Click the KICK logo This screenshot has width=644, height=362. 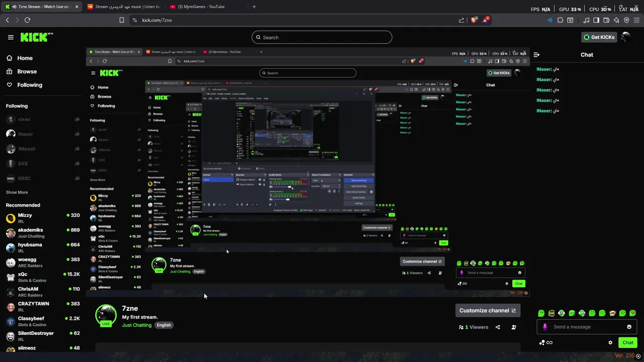36,37
